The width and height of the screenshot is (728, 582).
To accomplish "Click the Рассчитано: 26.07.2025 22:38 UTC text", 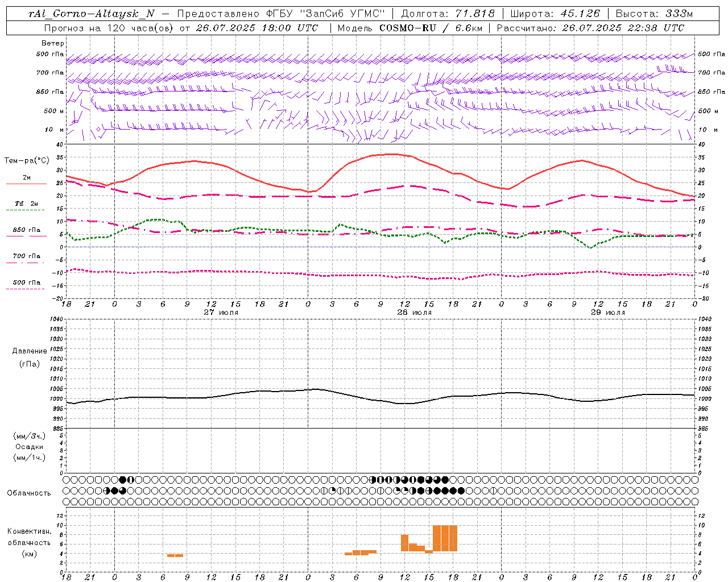I will tap(590, 28).
